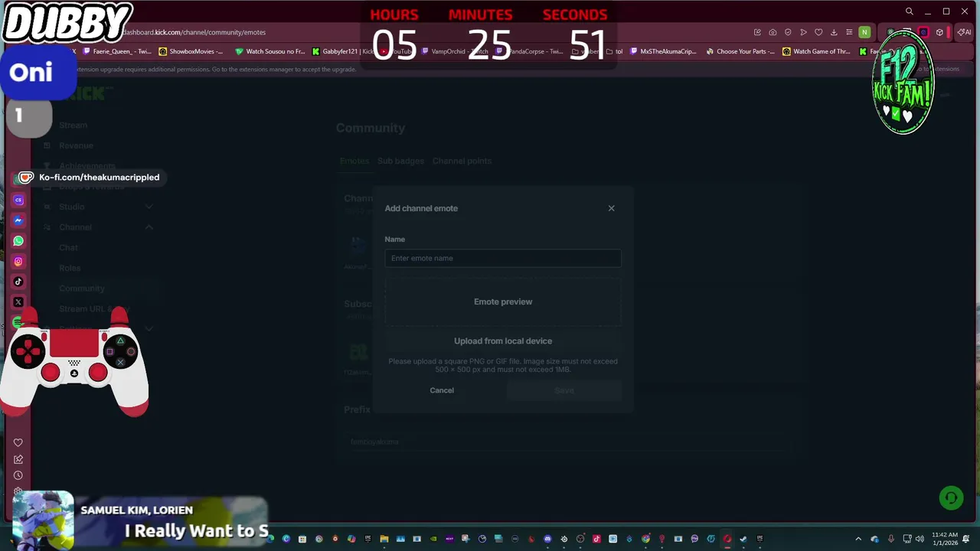Open the Watch Game of Thr... bookmark

pyautogui.click(x=816, y=51)
